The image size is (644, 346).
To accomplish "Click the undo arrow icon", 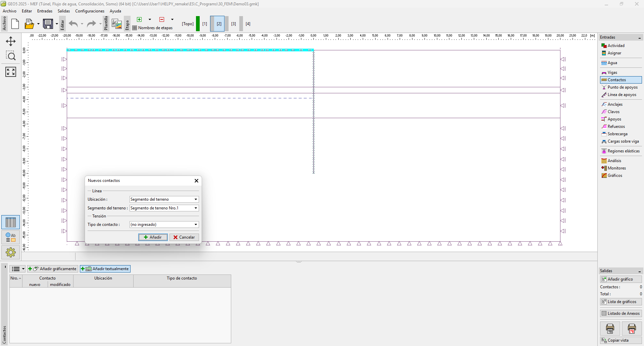I will 73,24.
